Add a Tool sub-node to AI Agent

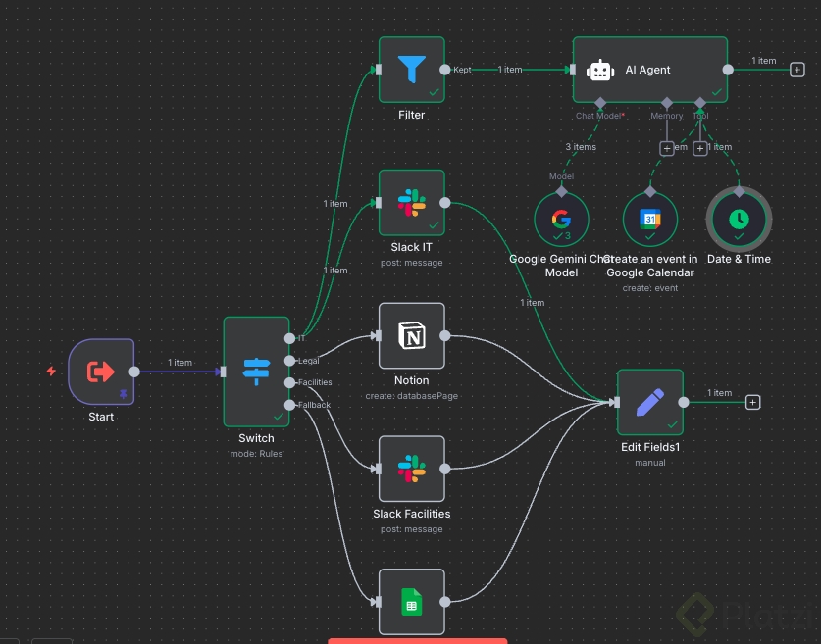[x=700, y=149]
